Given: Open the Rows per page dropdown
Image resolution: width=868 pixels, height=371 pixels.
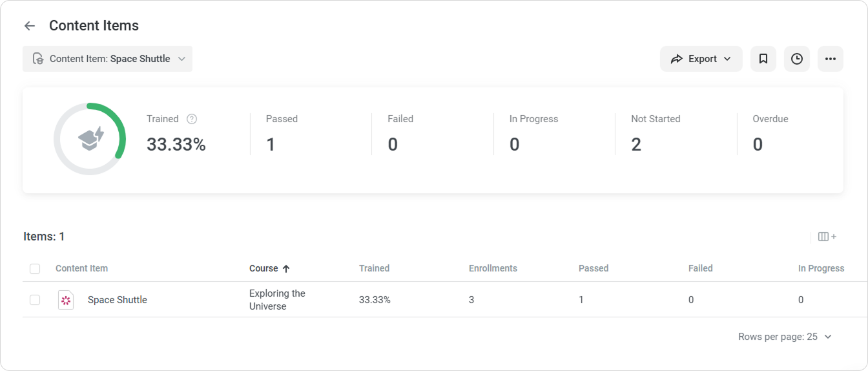Looking at the screenshot, I should pos(785,337).
